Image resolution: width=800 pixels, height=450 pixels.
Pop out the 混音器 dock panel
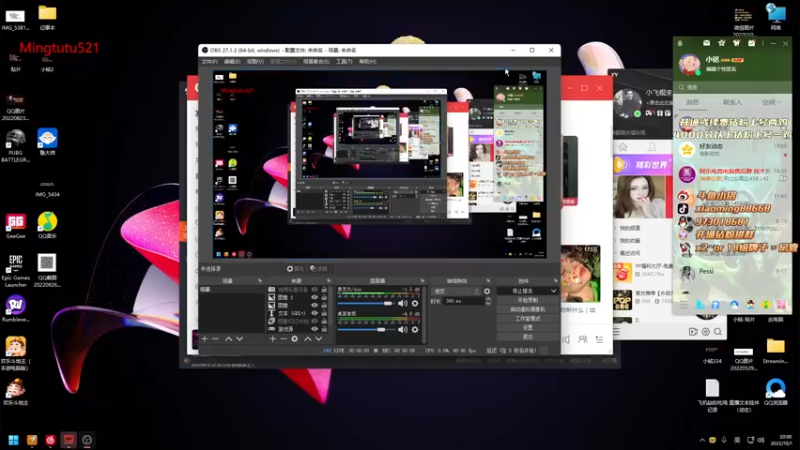[x=422, y=281]
